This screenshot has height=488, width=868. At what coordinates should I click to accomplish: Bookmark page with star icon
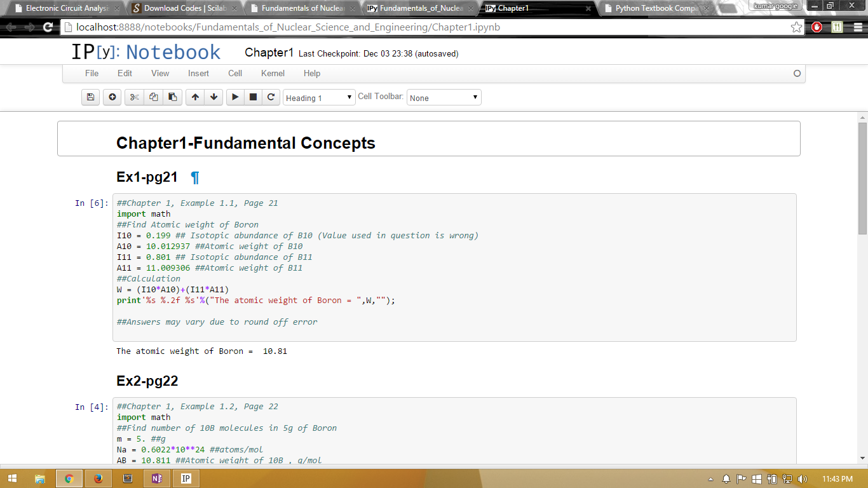pos(796,27)
